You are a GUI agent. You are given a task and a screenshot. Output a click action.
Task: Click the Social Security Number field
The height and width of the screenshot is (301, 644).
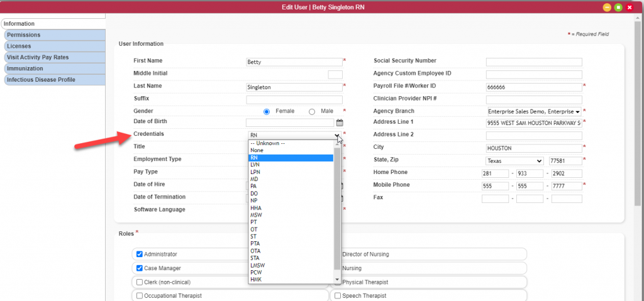534,62
